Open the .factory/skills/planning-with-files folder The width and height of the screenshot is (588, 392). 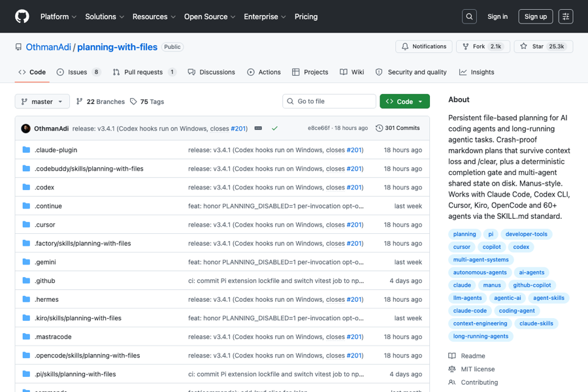(83, 243)
